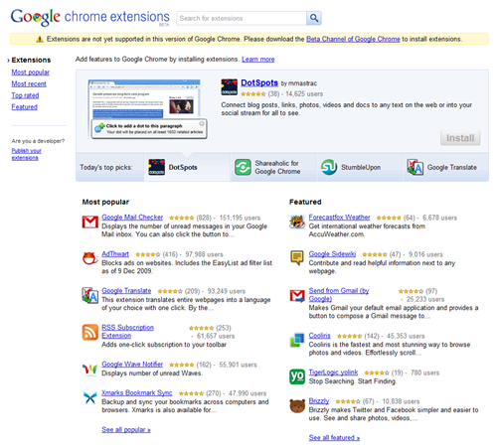Click the DotSpots screenshot thumbnail
The height and width of the screenshot is (448, 497).
point(148,109)
